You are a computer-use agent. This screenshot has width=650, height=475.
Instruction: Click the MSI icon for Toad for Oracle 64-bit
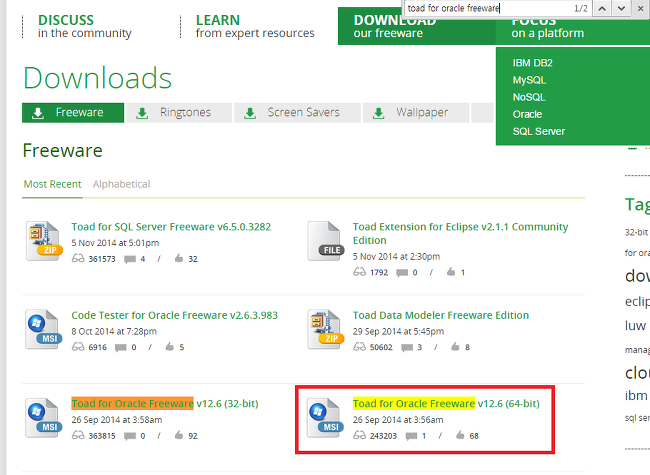(326, 418)
